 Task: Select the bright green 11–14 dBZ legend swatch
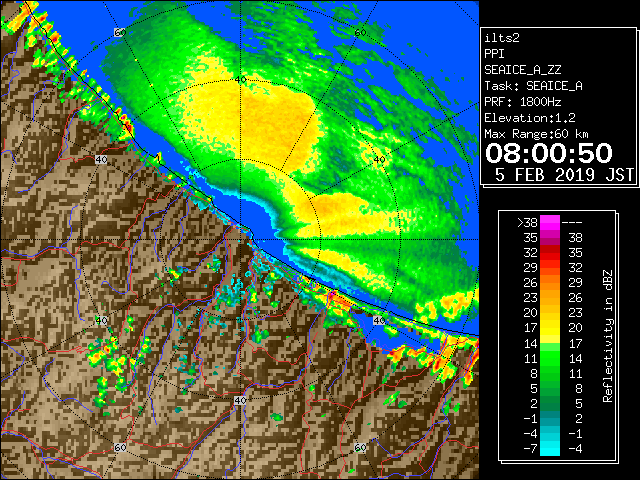[x=550, y=358]
